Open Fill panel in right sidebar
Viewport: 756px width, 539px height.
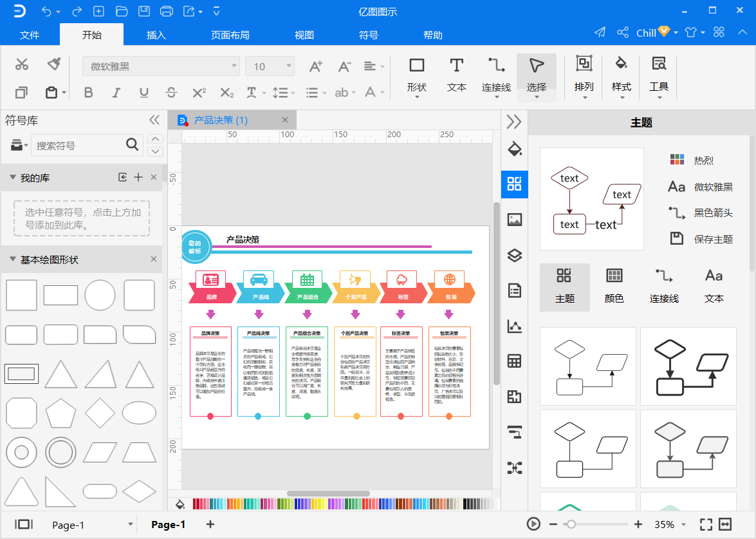(515, 149)
